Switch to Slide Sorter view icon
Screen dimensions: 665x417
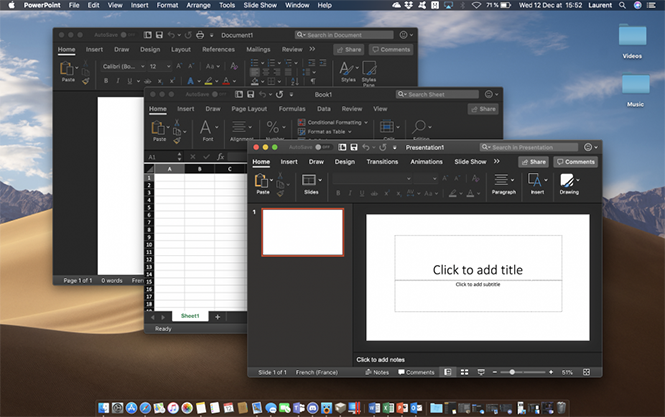click(464, 372)
